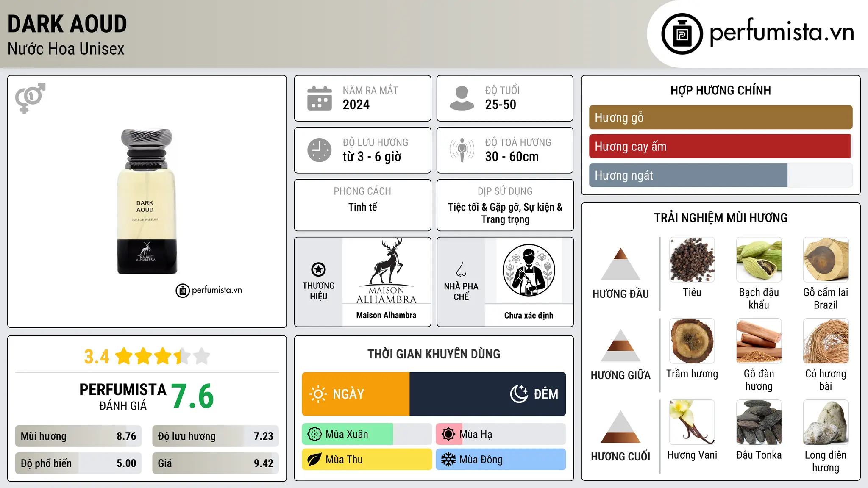The height and width of the screenshot is (488, 868).
Task: Select the Bạch đậu khấu cardamom image
Action: click(x=759, y=260)
